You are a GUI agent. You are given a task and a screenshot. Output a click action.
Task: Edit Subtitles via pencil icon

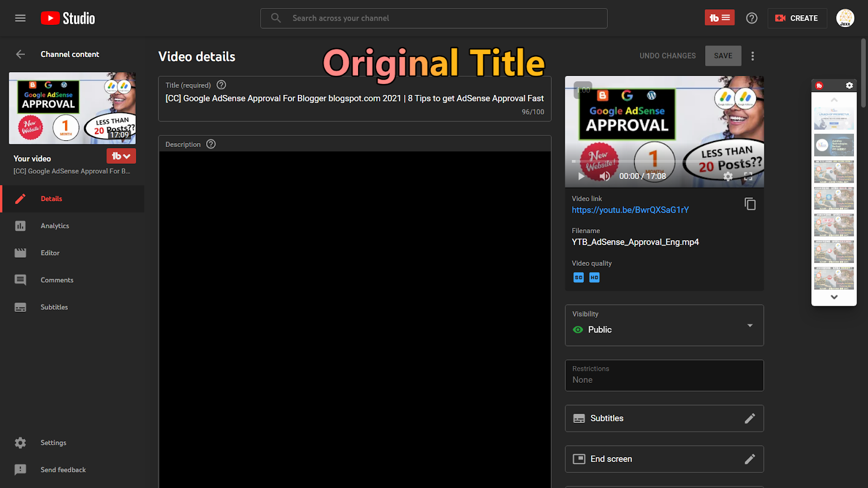tap(750, 419)
